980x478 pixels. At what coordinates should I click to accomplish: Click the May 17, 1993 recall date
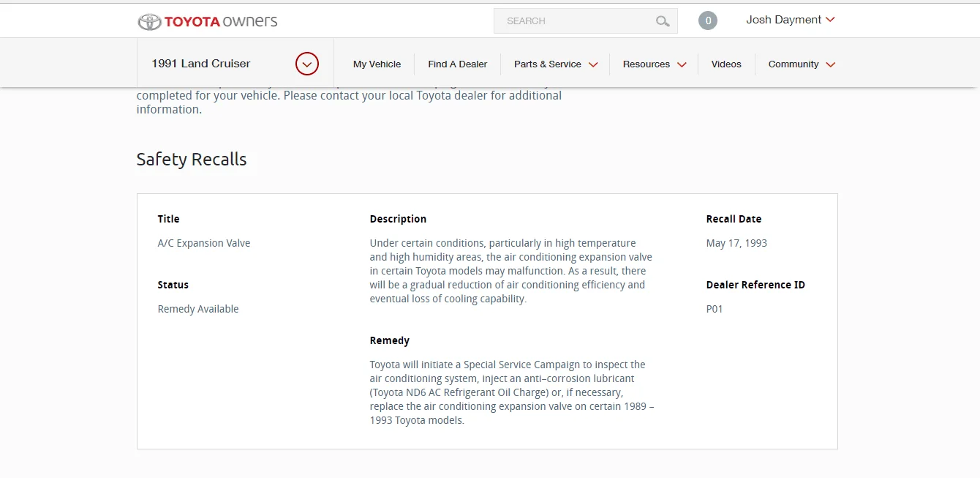tap(736, 243)
